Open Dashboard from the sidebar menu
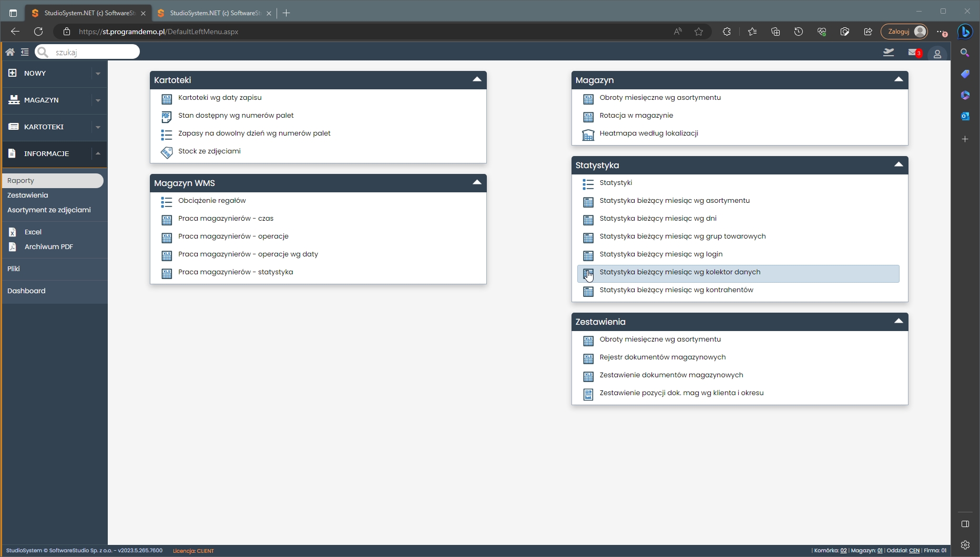980x557 pixels. [26, 291]
